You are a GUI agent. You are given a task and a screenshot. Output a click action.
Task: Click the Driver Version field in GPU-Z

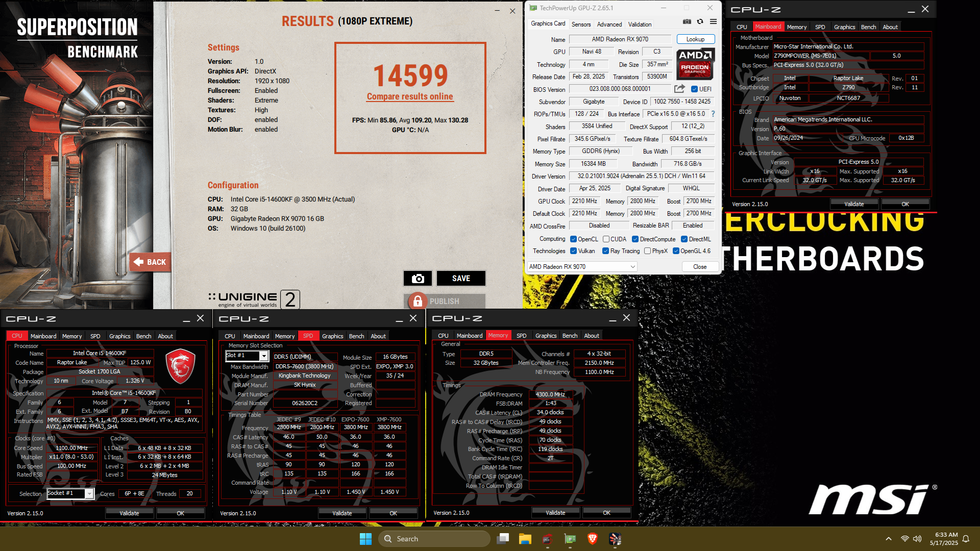[642, 176]
